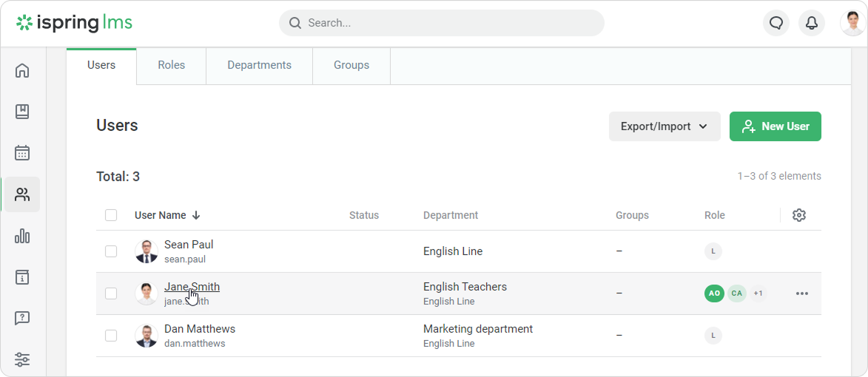Expand the Export/Import dropdown
The image size is (868, 377).
665,126
